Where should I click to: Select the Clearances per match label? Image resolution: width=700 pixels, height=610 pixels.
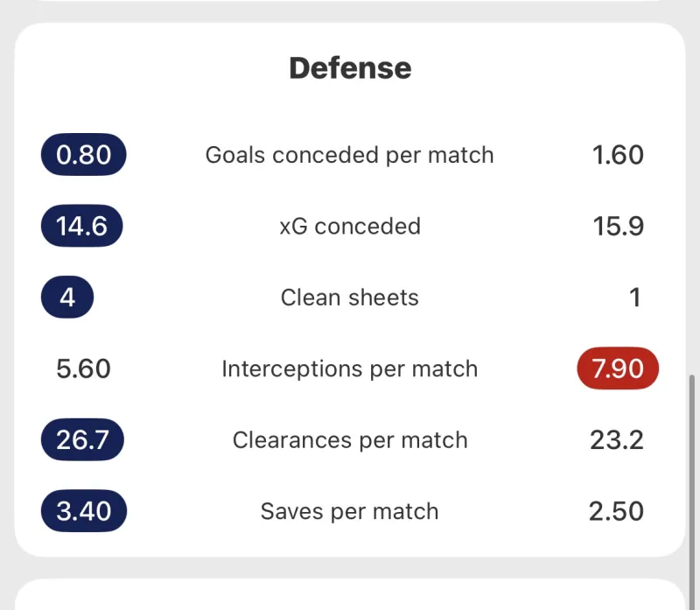pos(350,439)
